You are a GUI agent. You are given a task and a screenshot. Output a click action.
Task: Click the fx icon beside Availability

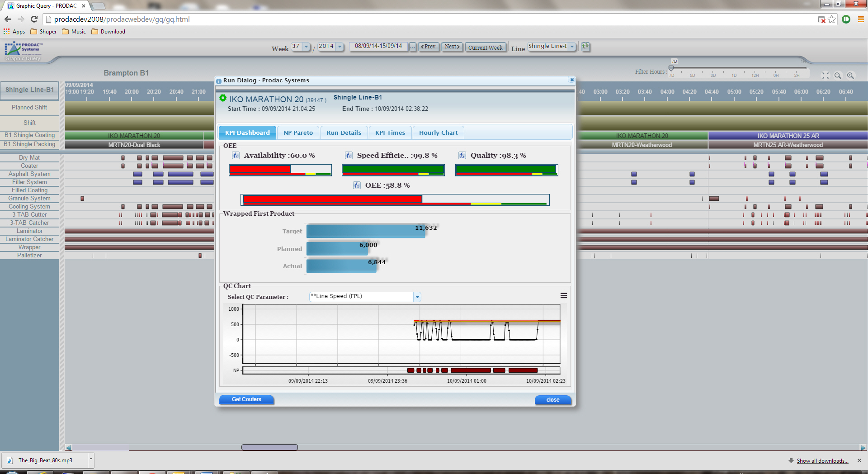tap(236, 156)
